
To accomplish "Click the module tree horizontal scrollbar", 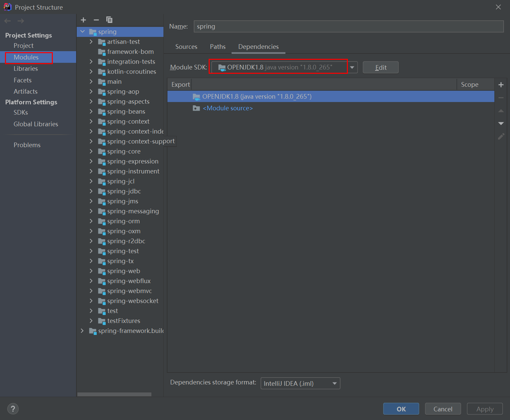I will point(114,394).
